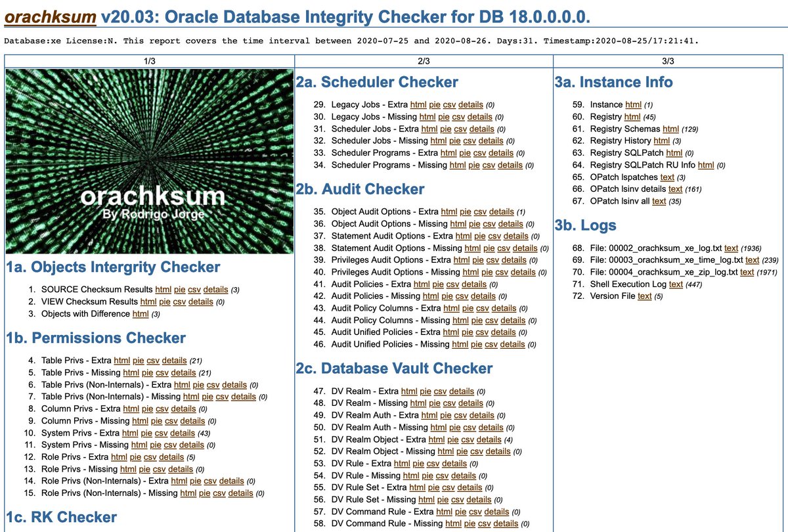Open details for Audit Policy Columns - Missing
The image size is (788, 532).
(x=513, y=320)
